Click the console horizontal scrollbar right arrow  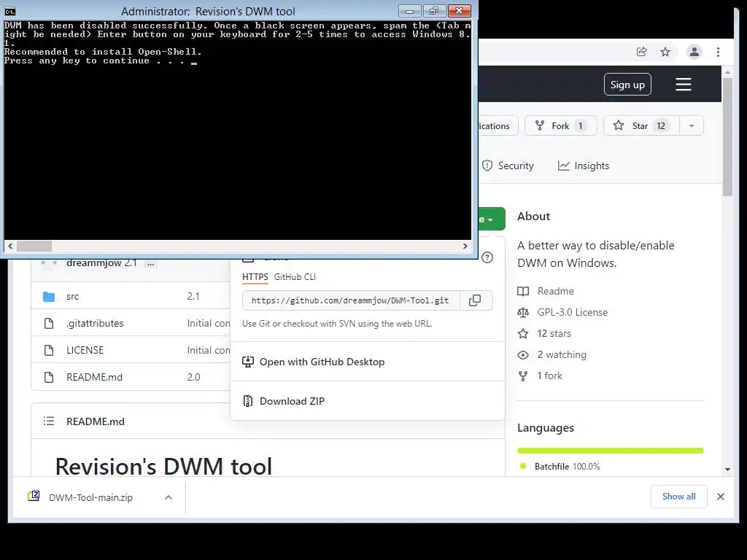click(465, 246)
